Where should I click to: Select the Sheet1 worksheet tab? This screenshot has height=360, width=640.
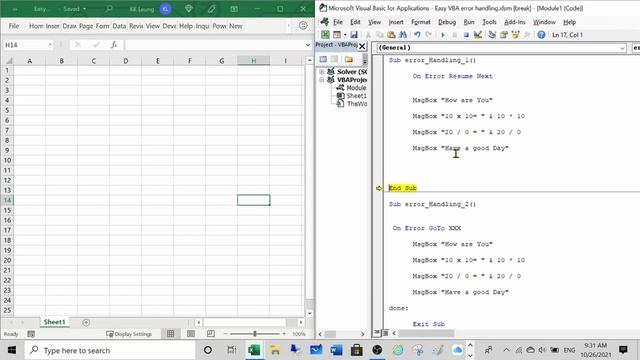click(54, 322)
